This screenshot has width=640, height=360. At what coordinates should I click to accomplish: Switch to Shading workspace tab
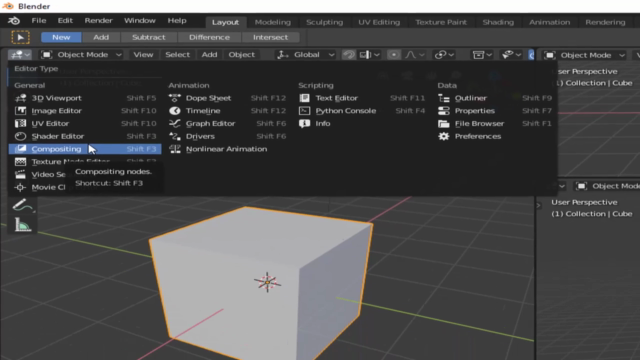tap(498, 22)
